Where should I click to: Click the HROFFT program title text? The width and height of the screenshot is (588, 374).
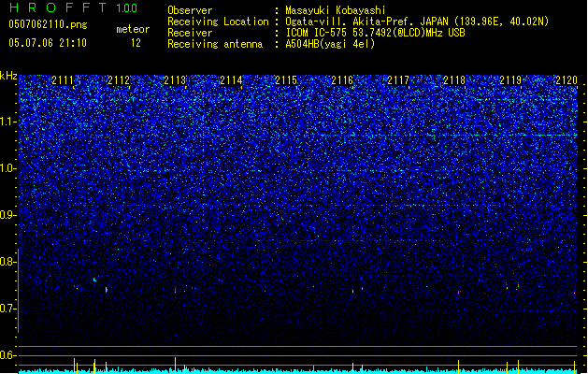coord(58,7)
